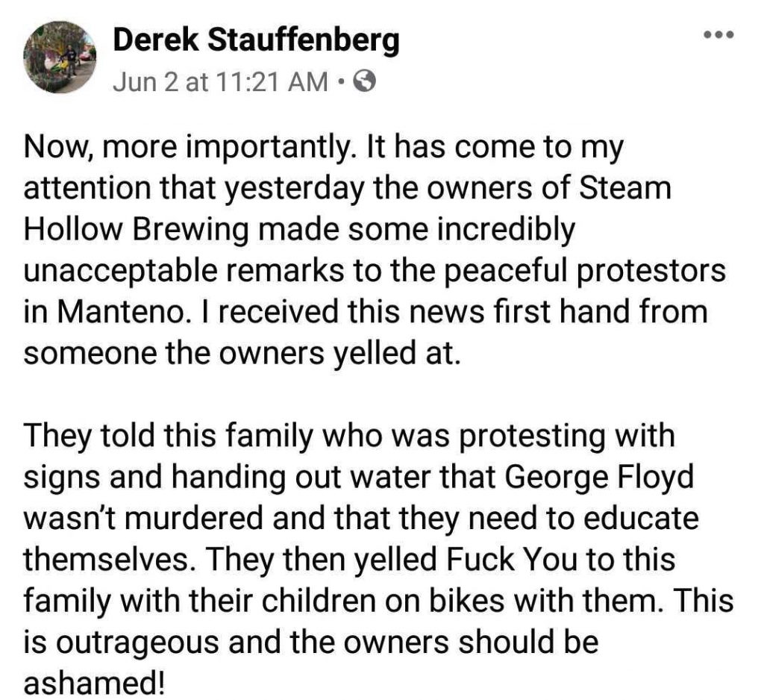Click the globe public-audience icon
Screen dimensions: 764x700
click(364, 81)
